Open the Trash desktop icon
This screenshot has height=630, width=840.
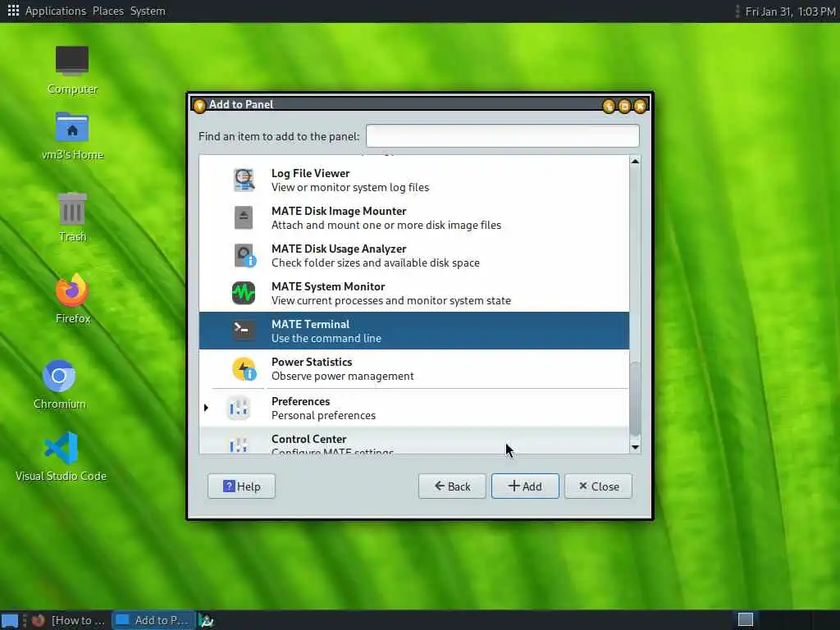coord(72,209)
